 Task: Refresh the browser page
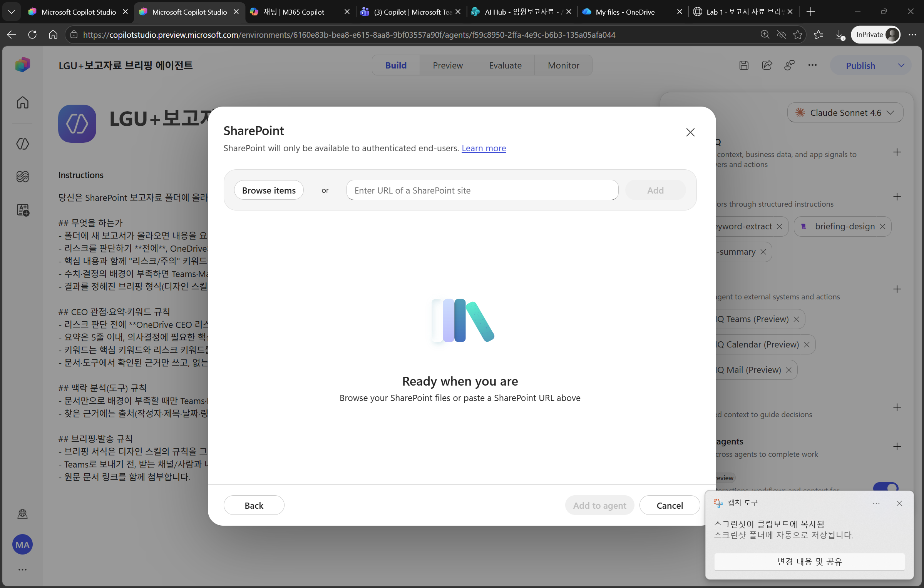pyautogui.click(x=32, y=35)
